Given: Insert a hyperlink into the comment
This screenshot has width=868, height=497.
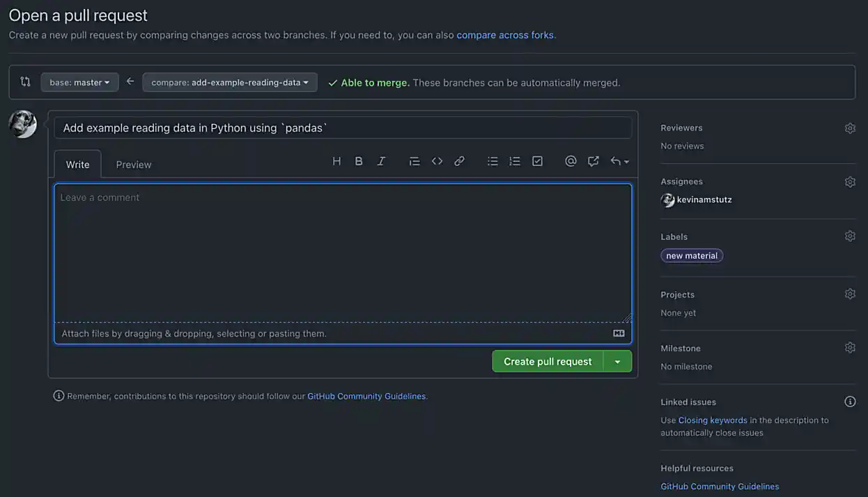Looking at the screenshot, I should (459, 161).
